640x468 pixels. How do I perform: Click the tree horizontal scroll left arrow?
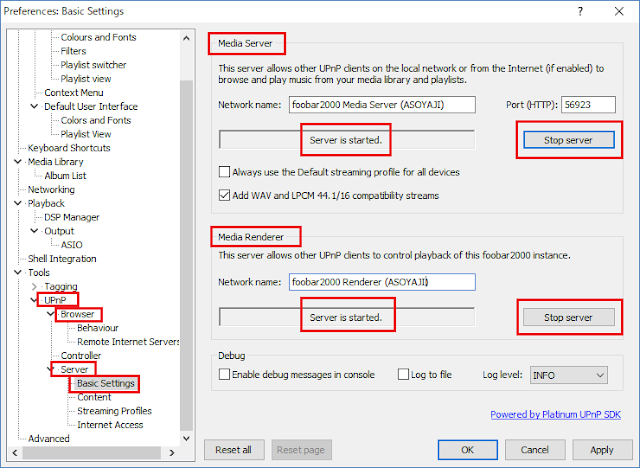[15, 452]
